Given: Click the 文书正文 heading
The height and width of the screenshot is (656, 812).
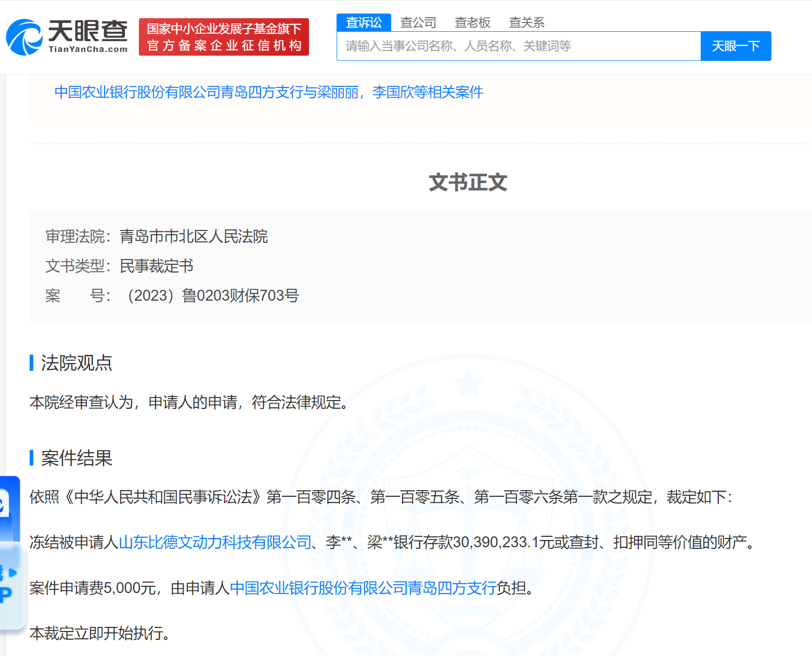Looking at the screenshot, I should [468, 182].
